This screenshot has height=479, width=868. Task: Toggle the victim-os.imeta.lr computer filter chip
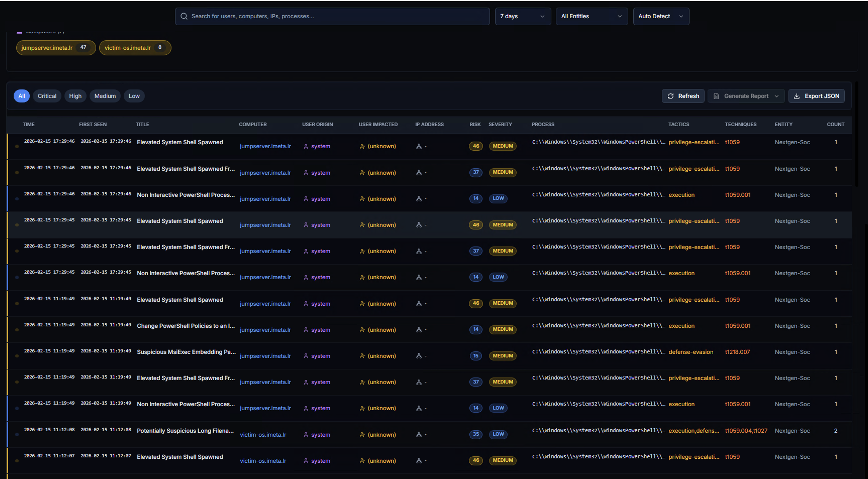point(135,47)
